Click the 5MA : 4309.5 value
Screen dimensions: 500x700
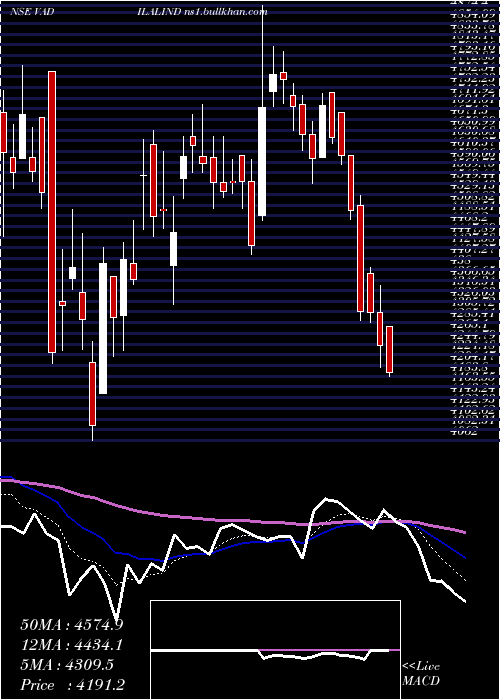click(x=67, y=665)
